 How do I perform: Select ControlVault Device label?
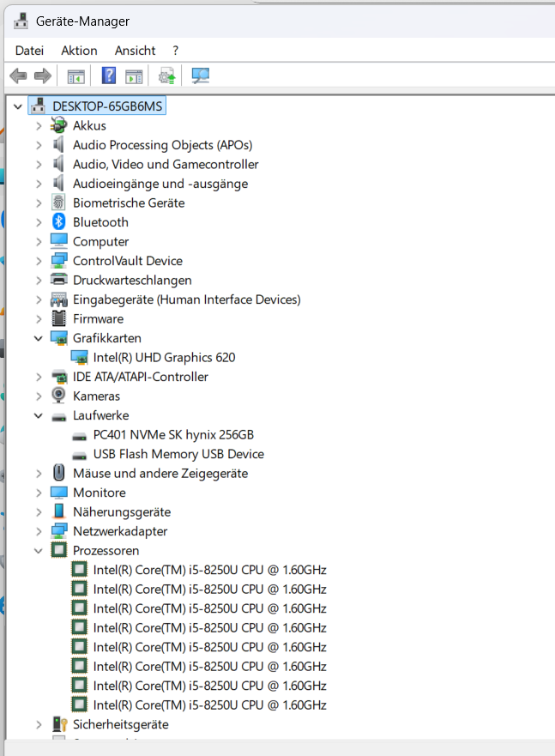tap(128, 261)
